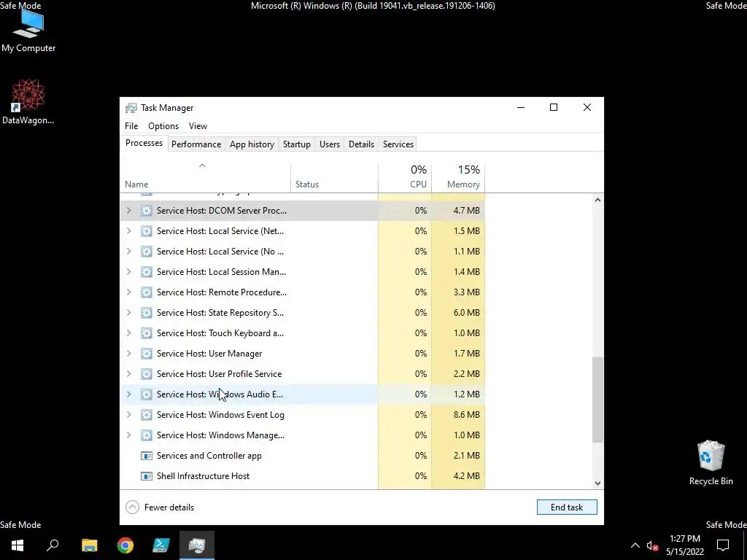The width and height of the screenshot is (747, 560).
Task: Expand Service Host: State Repository Service
Action: [x=128, y=313]
